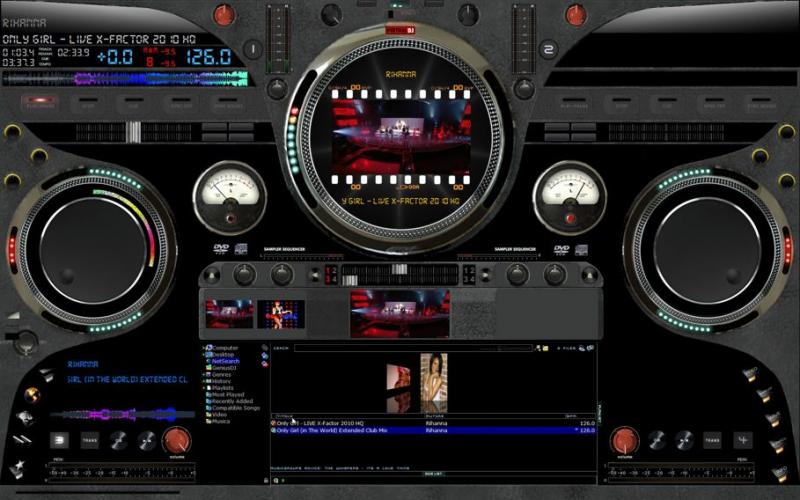Click the right sampler play arrow button
Image resolution: width=800 pixels, height=500 pixels.
pos(486,276)
